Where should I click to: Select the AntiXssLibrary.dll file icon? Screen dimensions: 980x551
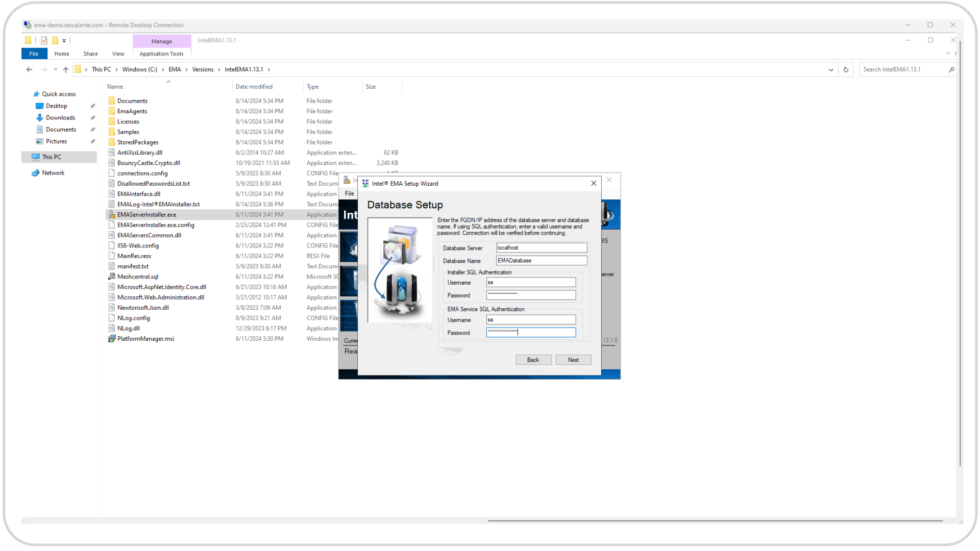(x=112, y=153)
